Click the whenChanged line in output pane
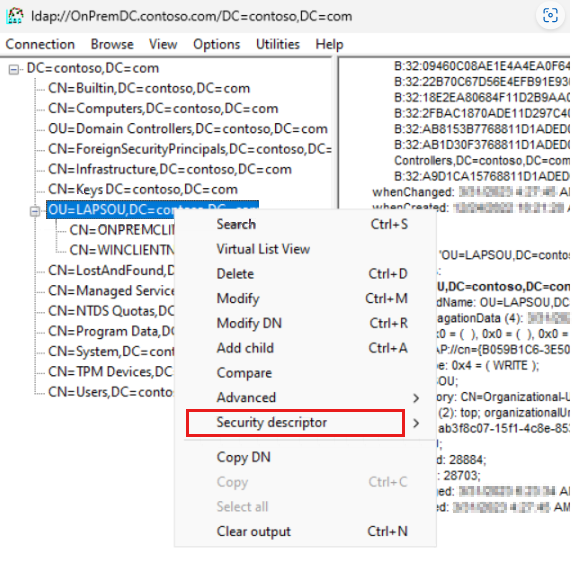This screenshot has width=576, height=561. coord(471,192)
